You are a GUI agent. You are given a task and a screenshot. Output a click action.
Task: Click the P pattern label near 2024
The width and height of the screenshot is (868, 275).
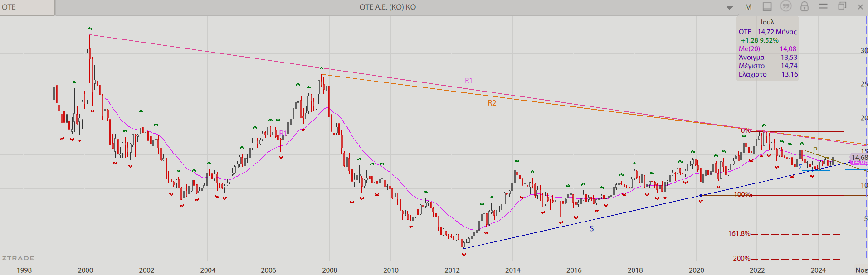click(x=815, y=150)
